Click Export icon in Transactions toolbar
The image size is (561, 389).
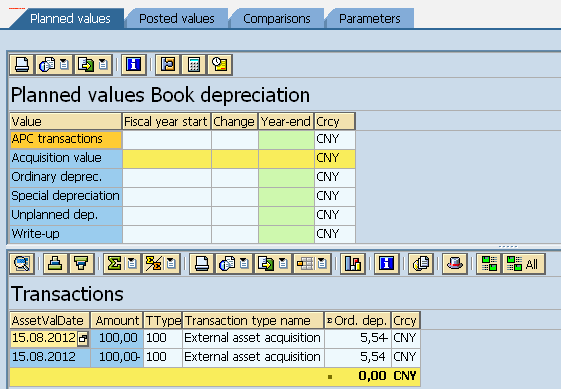pos(266,264)
